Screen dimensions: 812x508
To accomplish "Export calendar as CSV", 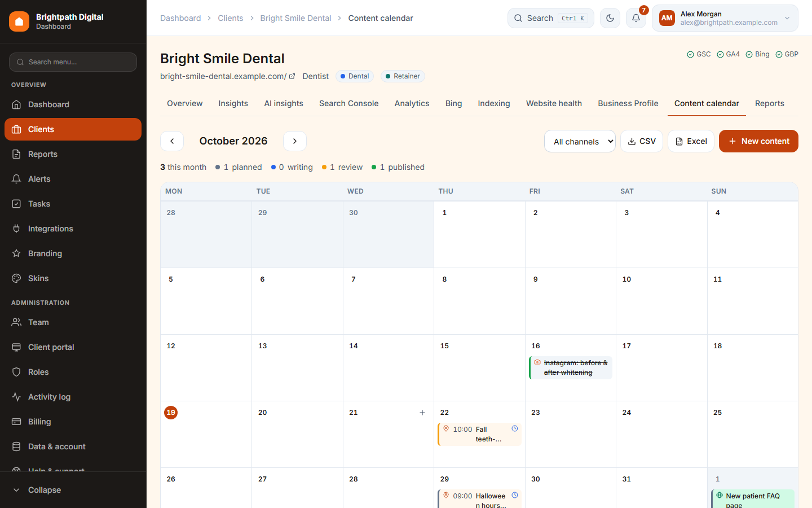I will click(642, 141).
